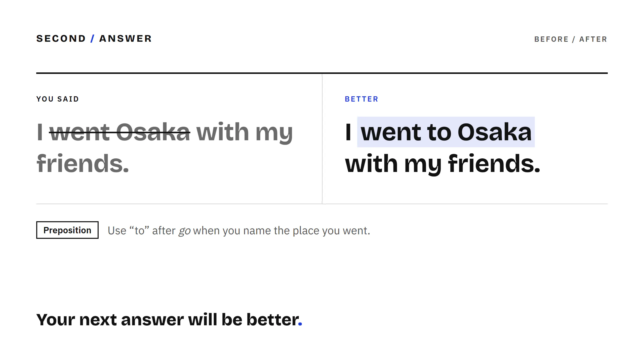Click the blue BETTER label
644x362 pixels.
click(361, 99)
